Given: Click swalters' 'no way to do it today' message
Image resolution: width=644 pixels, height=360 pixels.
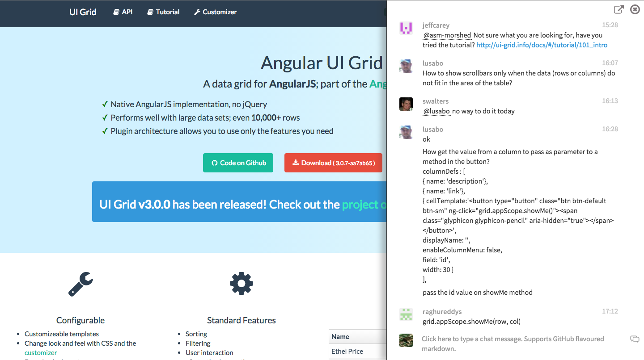Looking at the screenshot, I should pos(483,111).
